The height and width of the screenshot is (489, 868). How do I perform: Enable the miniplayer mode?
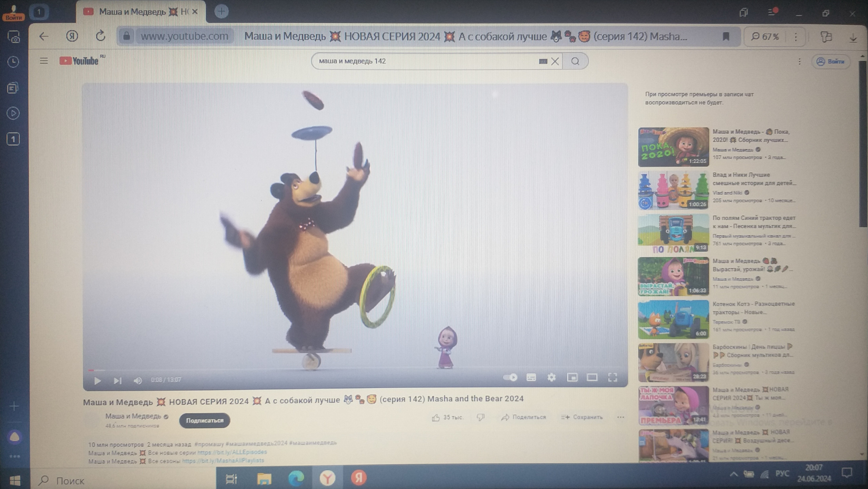click(x=572, y=377)
